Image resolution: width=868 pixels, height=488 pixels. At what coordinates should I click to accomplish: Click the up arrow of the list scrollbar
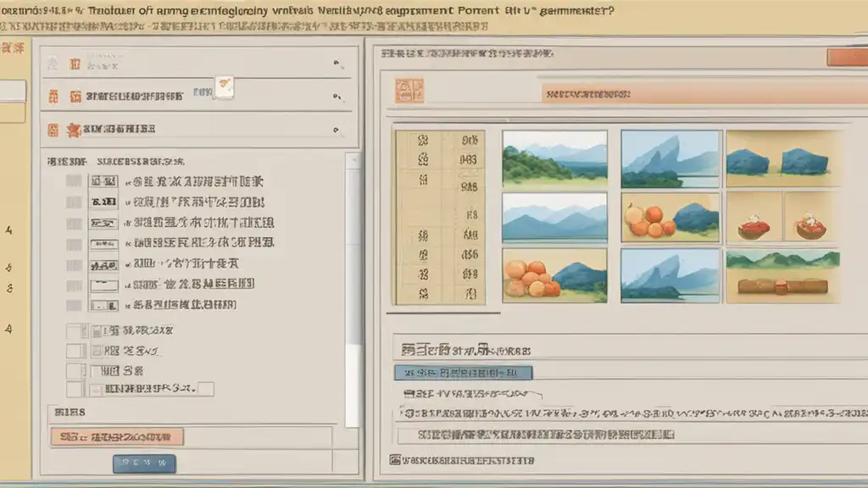click(x=353, y=160)
